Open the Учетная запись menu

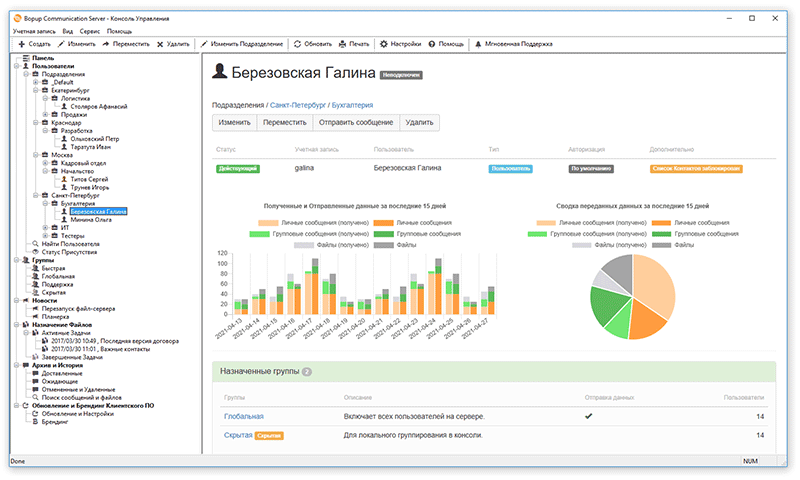(x=34, y=31)
